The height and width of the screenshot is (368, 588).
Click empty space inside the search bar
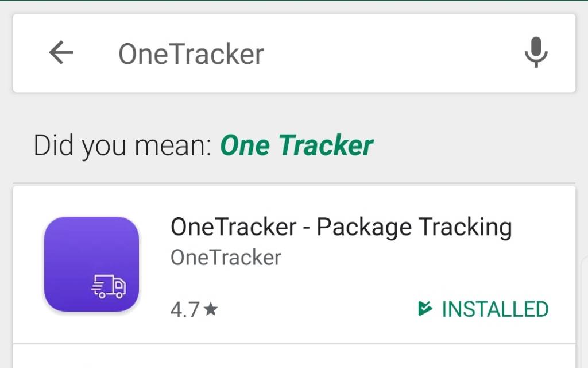pos(390,53)
